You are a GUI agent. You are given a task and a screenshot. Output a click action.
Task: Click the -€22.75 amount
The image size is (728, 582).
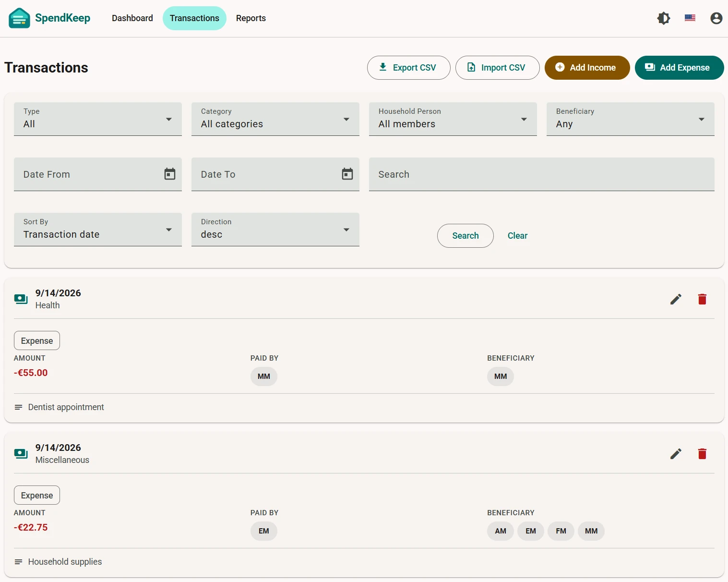click(x=31, y=527)
